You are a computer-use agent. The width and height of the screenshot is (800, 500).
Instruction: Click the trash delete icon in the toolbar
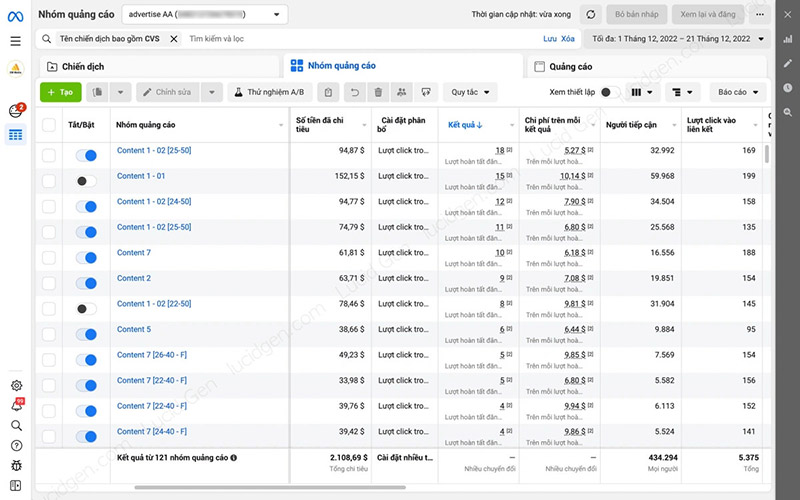378,92
